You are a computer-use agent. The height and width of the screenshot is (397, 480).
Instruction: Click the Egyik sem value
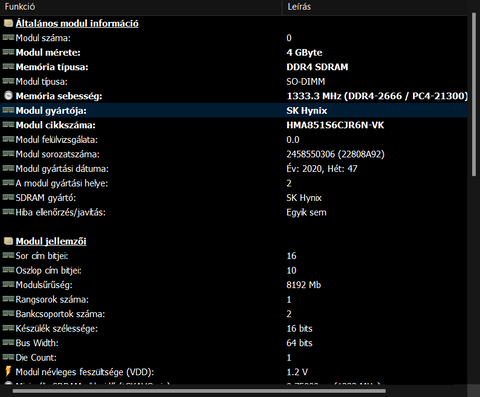(x=306, y=212)
